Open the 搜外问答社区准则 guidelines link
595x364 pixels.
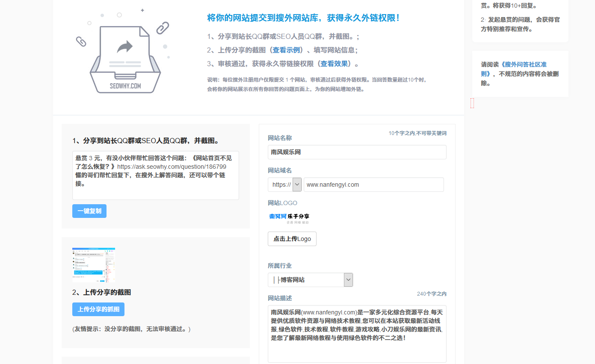point(514,69)
